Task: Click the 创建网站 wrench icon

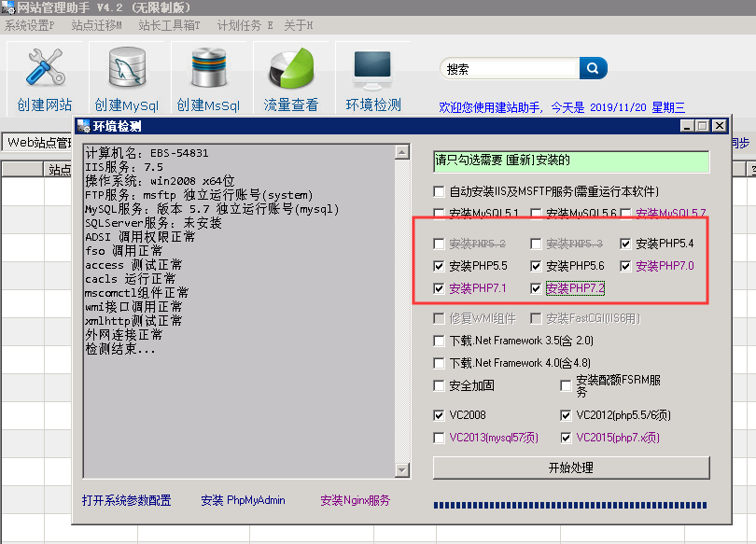Action: 44,70
